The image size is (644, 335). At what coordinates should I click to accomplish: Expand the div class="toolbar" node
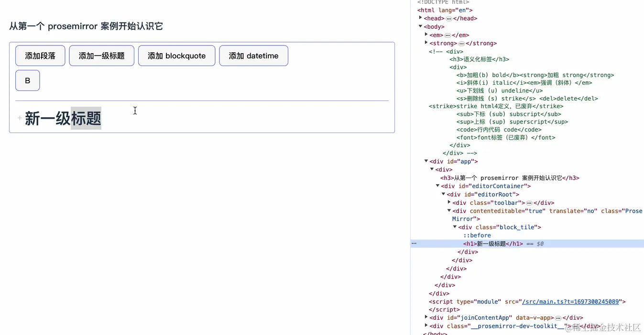click(449, 202)
